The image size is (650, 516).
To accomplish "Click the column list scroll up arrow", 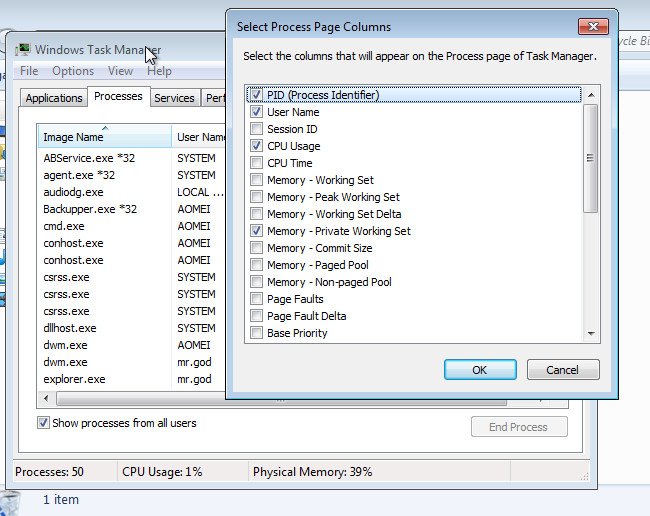I will point(590,95).
